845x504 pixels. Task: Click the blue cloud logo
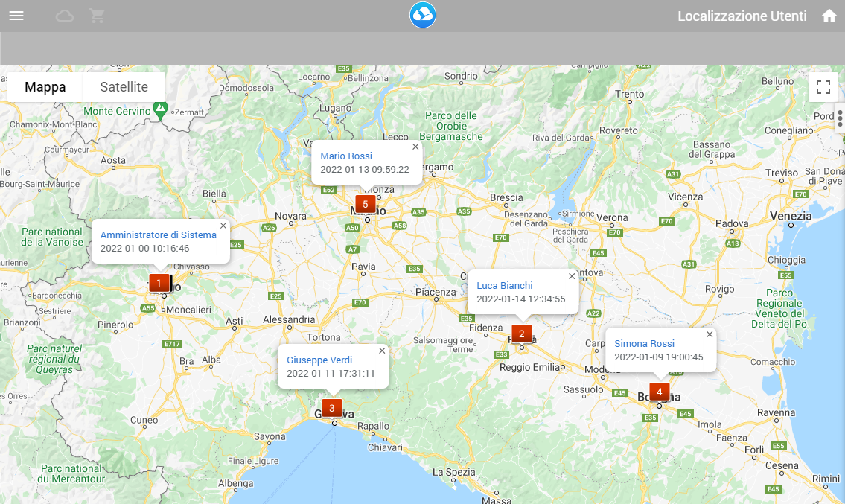click(423, 15)
